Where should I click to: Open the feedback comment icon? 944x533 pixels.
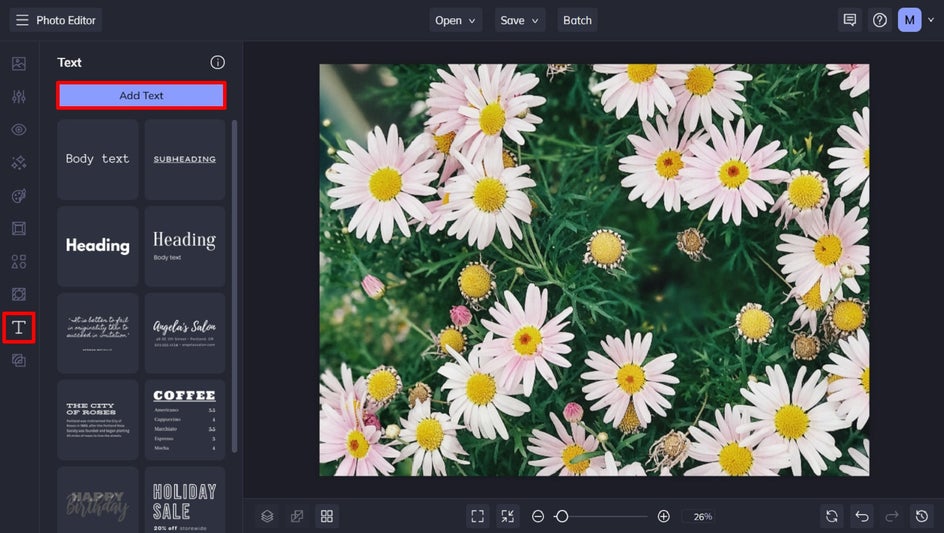850,20
